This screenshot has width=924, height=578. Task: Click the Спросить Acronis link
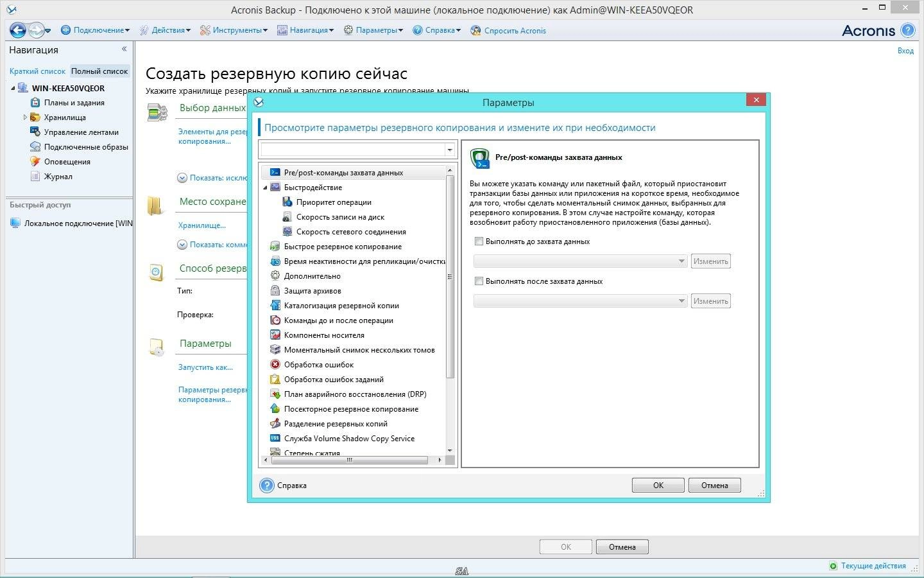509,30
